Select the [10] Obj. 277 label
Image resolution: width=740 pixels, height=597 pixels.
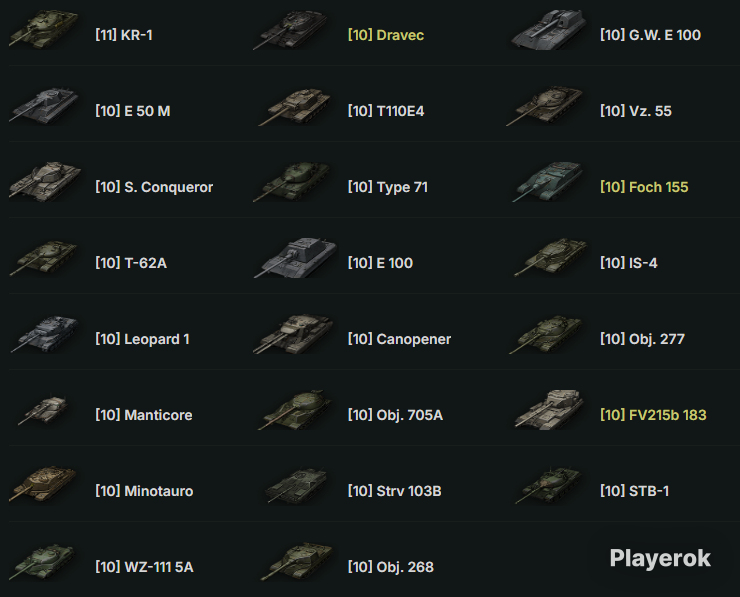pos(642,339)
